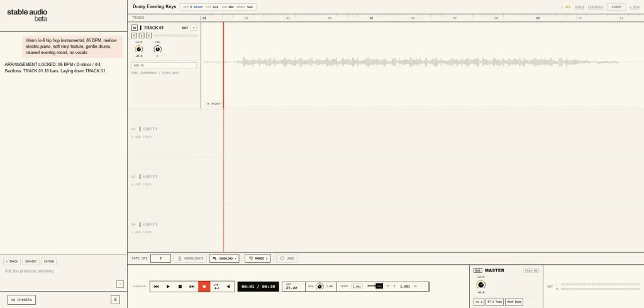Click the lo-fi hip hop prompt message
644x308 pixels.
pos(72,47)
